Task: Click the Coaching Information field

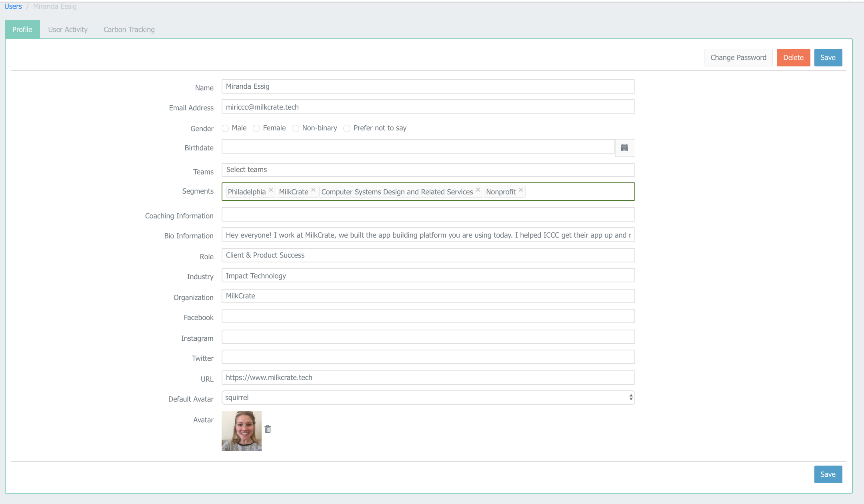Action: [428, 214]
